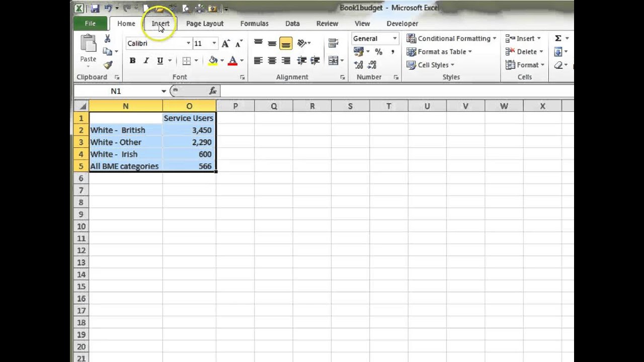Open the General number format dropdown
This screenshot has height=362, width=644.
pyautogui.click(x=394, y=38)
